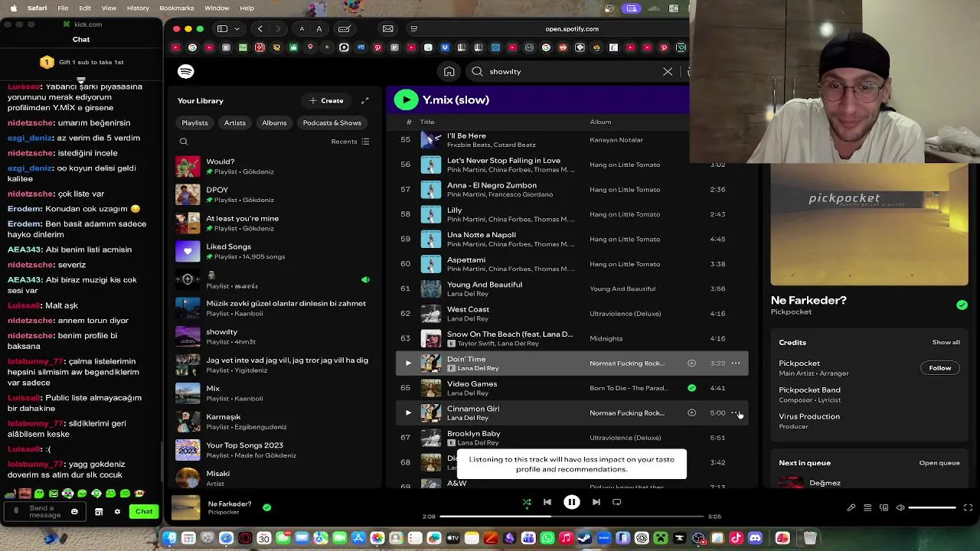Play the Cinnamon Girl track with its play arrow
The height and width of the screenshot is (551, 980).
[408, 413]
